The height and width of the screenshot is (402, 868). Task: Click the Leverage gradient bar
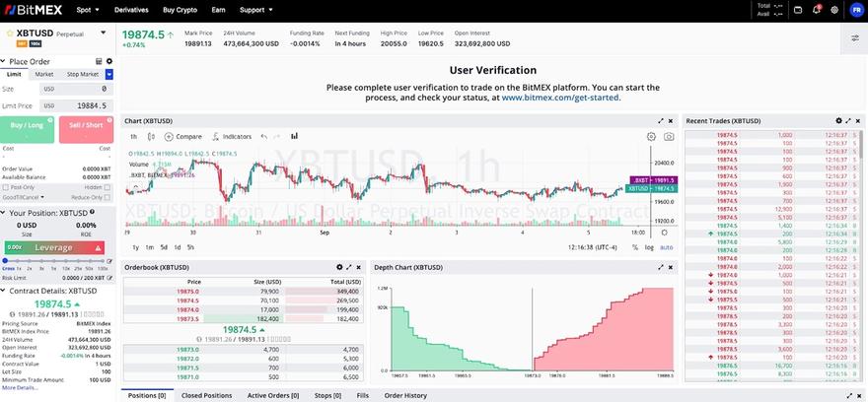click(54, 247)
